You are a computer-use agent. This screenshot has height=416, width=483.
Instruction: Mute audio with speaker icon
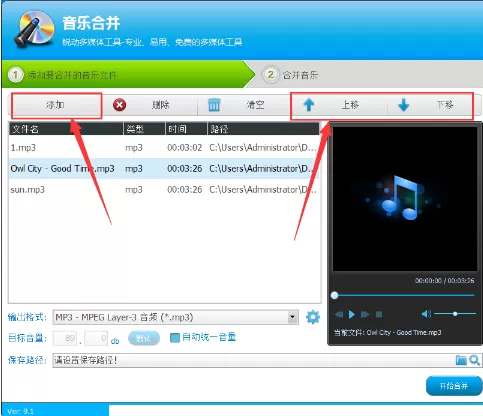coord(426,314)
